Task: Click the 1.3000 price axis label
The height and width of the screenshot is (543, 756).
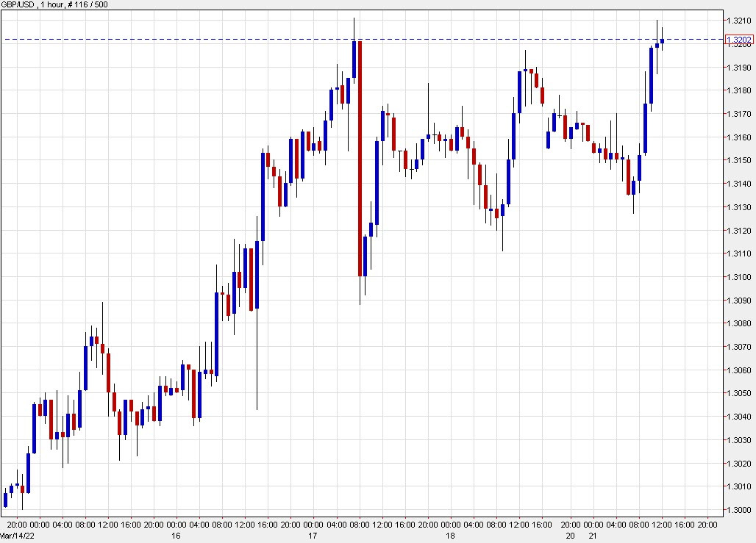Action: click(739, 510)
